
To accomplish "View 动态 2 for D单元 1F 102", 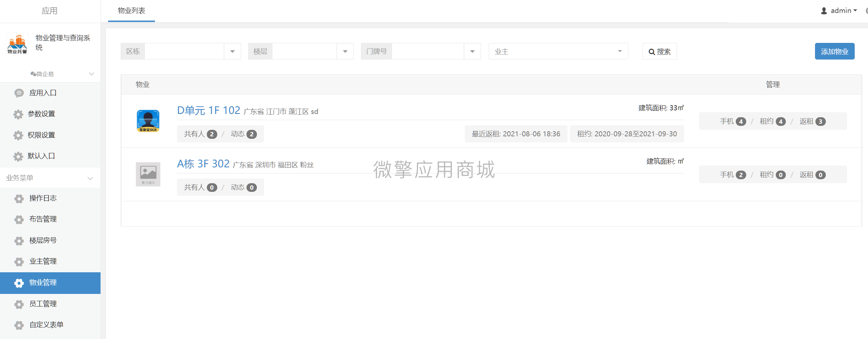I will click(x=244, y=134).
